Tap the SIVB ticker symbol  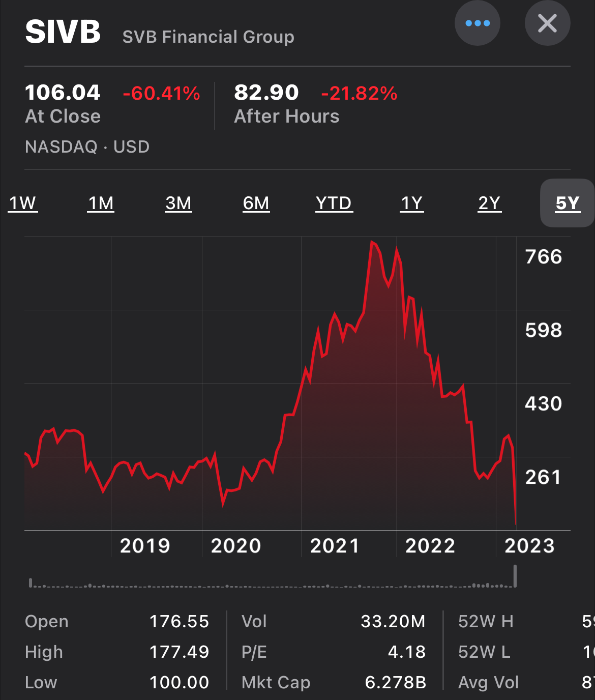(x=64, y=32)
